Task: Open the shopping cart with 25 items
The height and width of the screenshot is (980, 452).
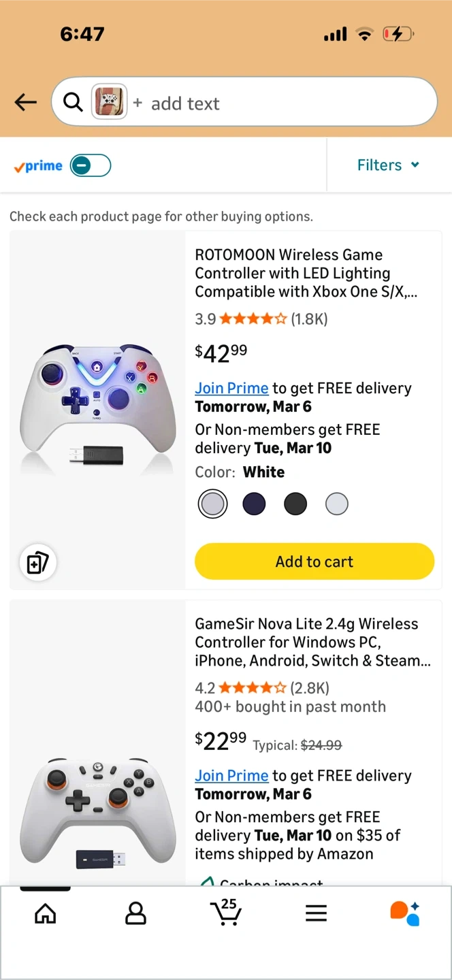Action: tap(226, 912)
